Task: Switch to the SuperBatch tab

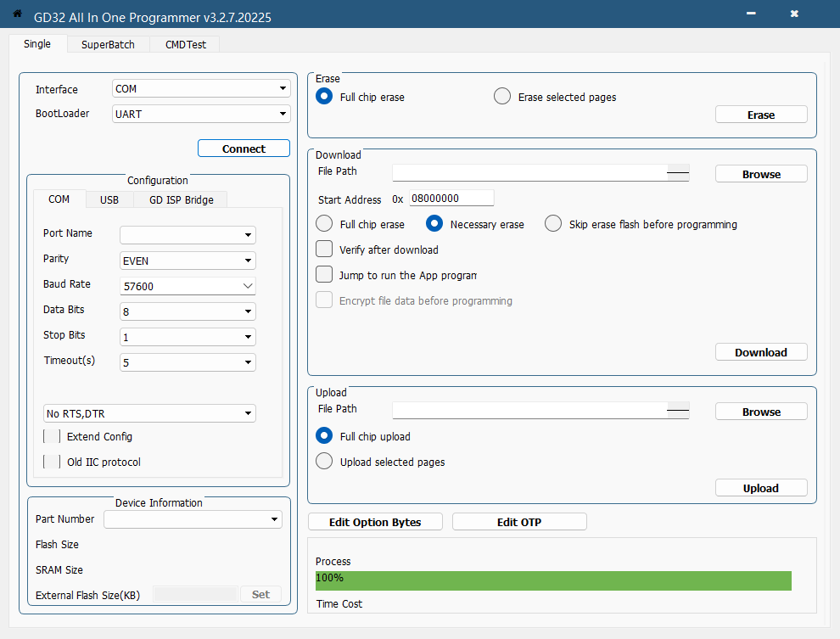Action: [108, 44]
